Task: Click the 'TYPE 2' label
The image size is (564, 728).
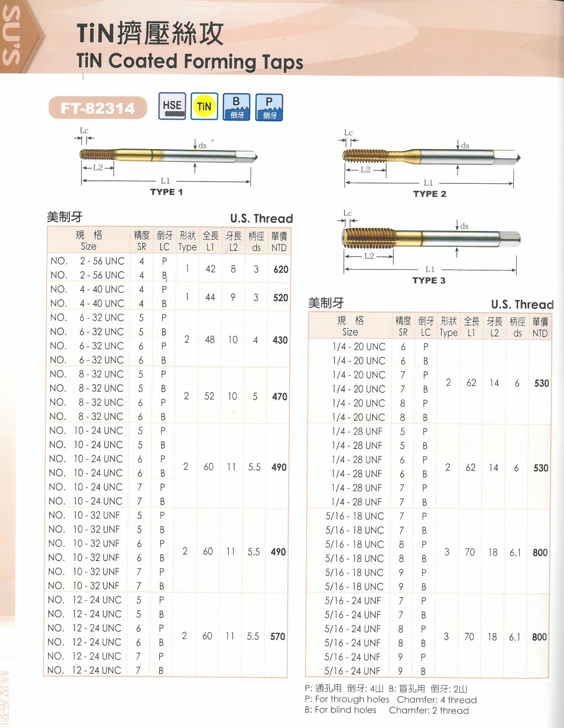Action: (430, 194)
